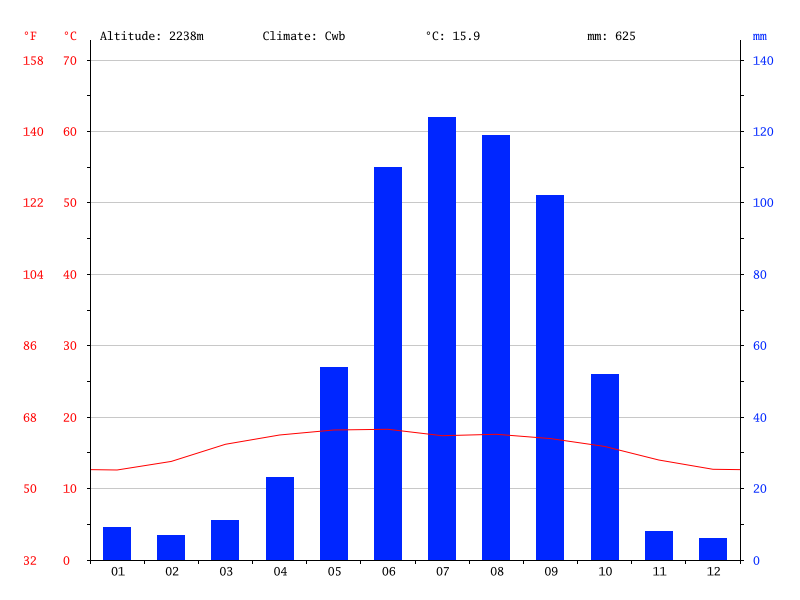Image resolution: width=800 pixels, height=600 pixels.
Task: Click the '70' tick on °C axis
Action: click(x=70, y=60)
